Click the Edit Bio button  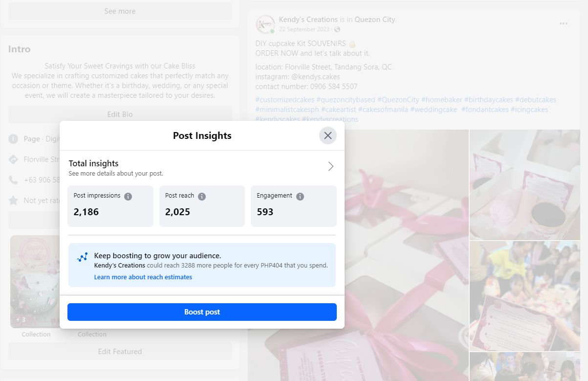[120, 114]
